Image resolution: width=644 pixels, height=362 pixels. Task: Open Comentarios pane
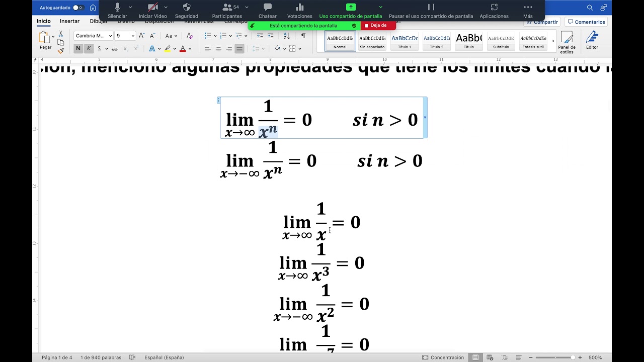point(586,22)
